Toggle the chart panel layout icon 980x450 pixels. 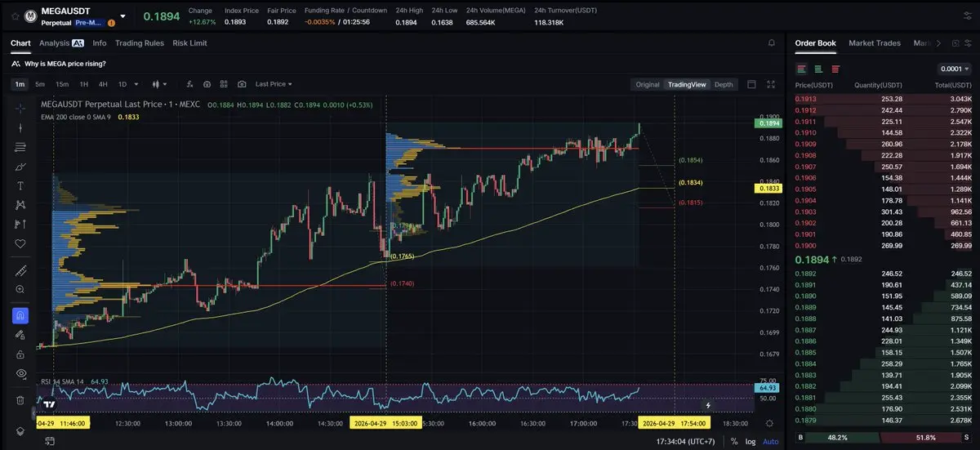752,84
